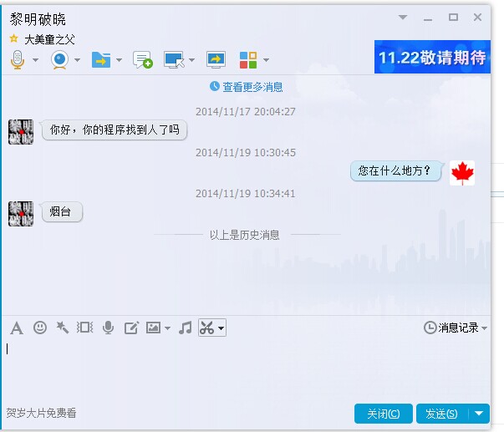Click the send file folder icon

100,59
